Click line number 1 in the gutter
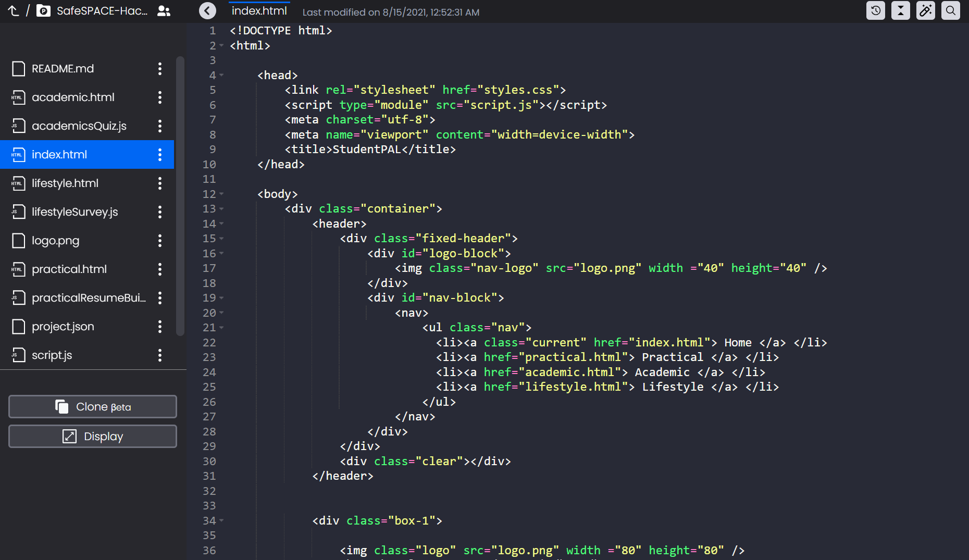 click(213, 31)
